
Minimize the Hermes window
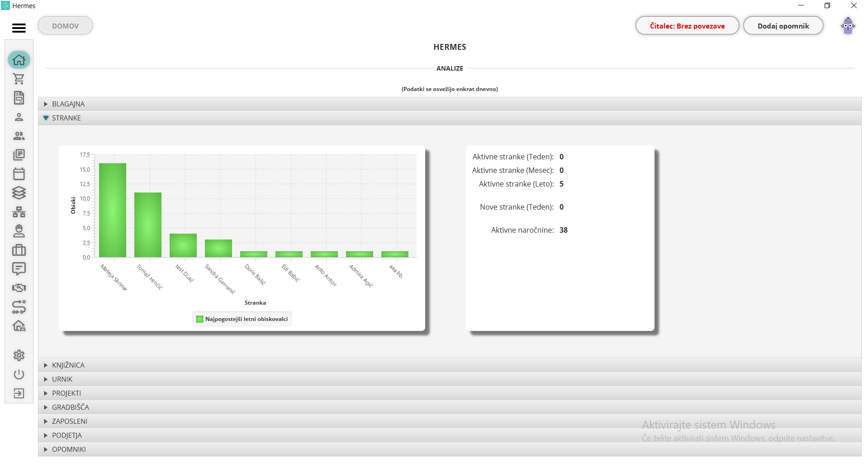coord(801,5)
